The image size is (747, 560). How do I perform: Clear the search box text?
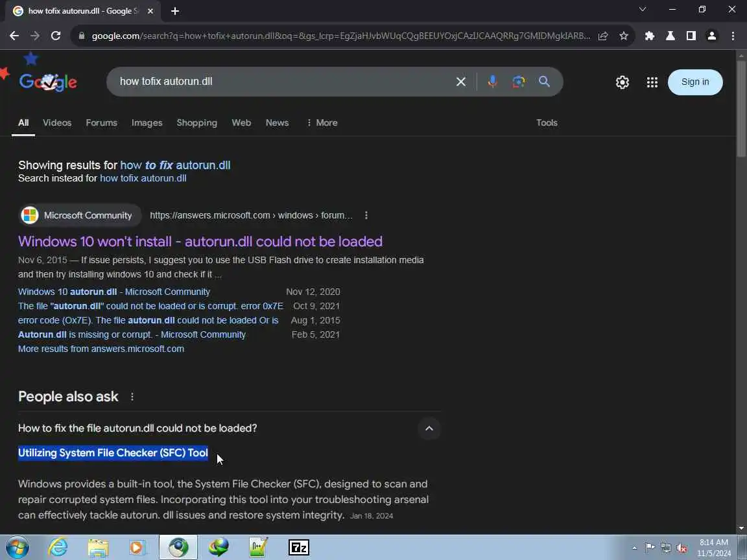coord(460,82)
